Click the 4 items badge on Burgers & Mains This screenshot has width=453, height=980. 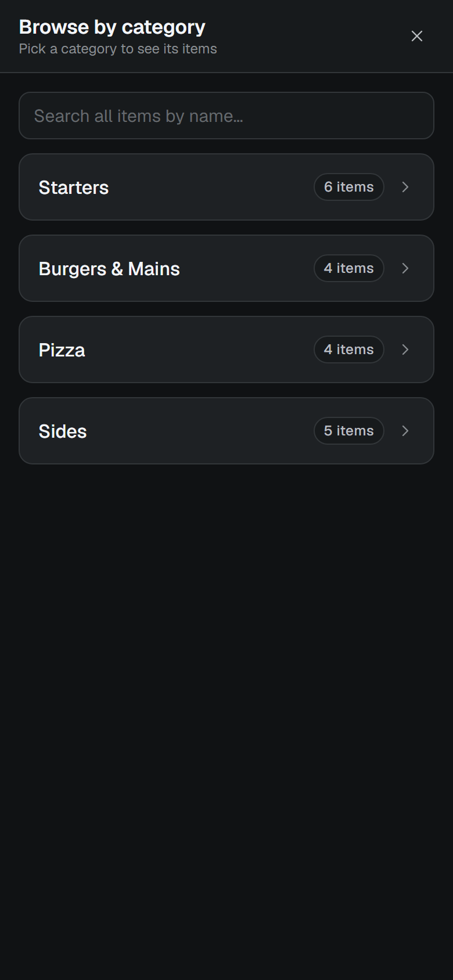(349, 268)
